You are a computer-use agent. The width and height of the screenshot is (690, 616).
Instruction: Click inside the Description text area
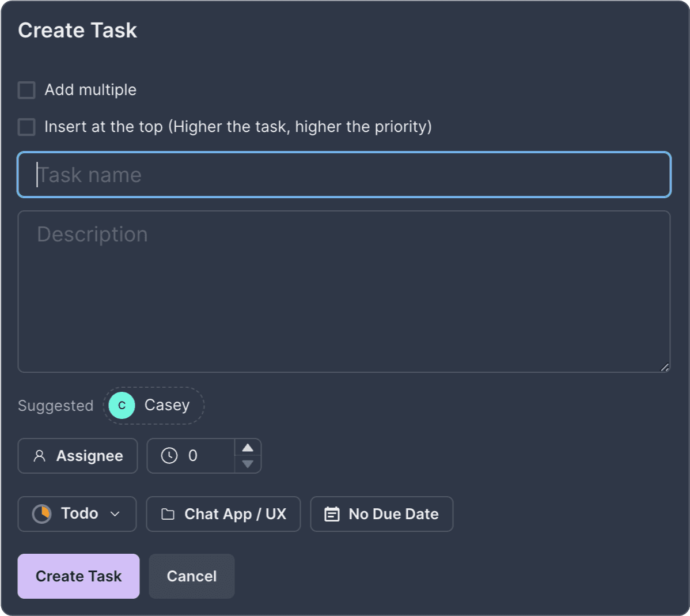coord(344,292)
